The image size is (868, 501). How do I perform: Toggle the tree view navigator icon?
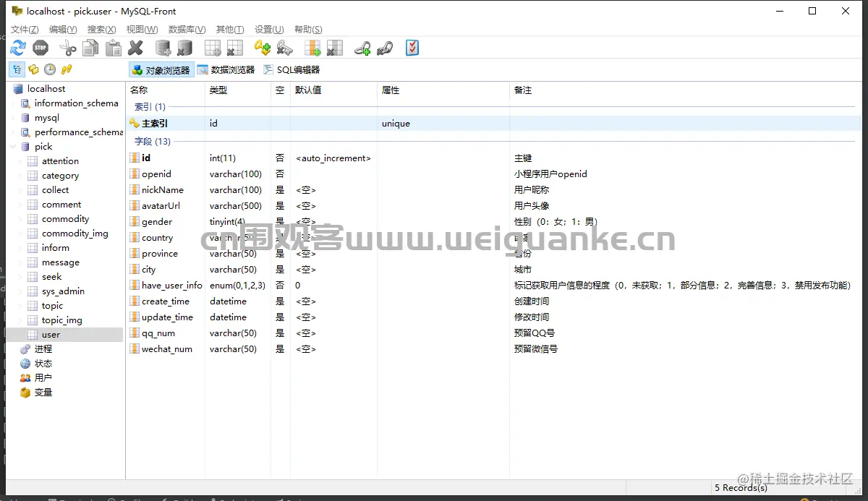pos(17,69)
